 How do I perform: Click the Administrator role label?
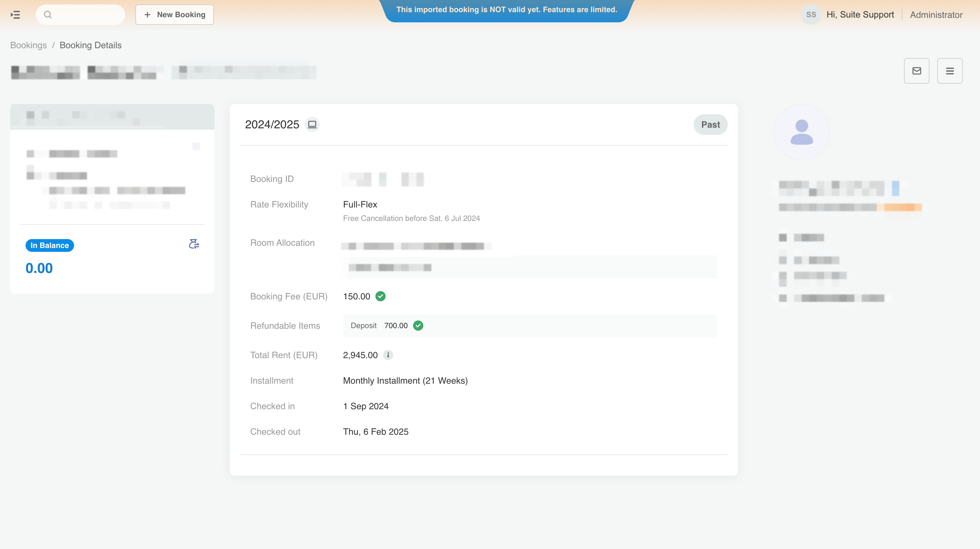(936, 15)
